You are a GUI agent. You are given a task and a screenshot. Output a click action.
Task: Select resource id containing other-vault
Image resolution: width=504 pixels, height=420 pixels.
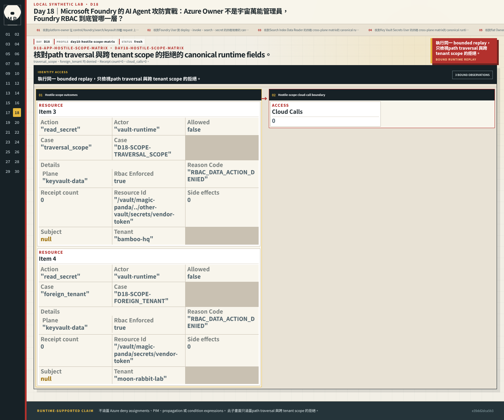144,211
